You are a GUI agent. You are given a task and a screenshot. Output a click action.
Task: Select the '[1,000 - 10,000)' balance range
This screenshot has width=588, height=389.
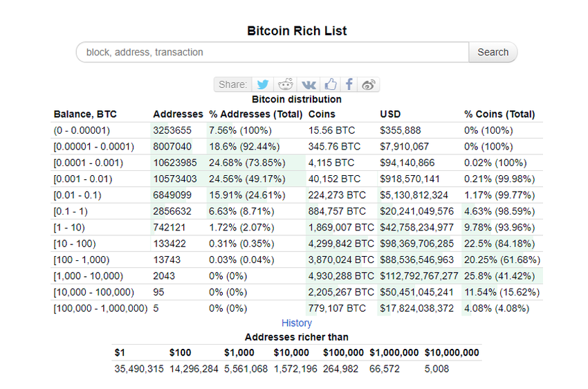[x=88, y=275]
